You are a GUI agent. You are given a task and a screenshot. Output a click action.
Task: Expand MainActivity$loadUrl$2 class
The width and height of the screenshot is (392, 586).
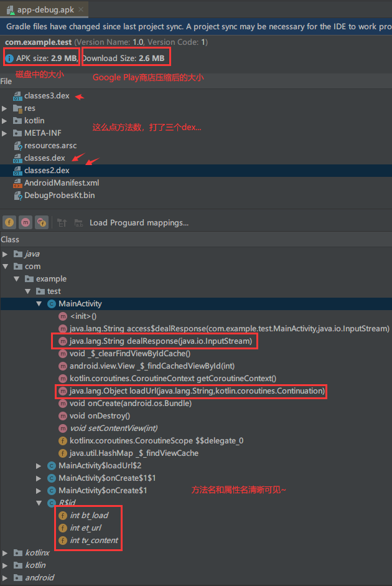39,466
